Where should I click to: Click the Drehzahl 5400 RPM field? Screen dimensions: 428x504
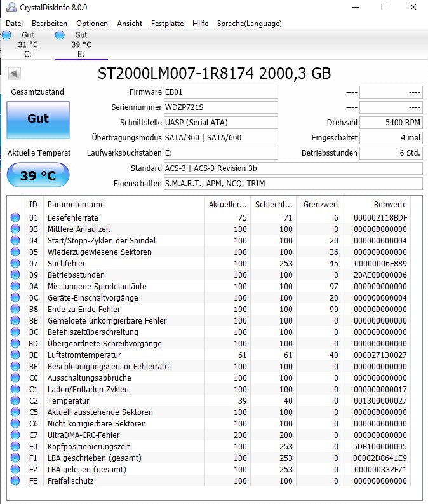coord(391,123)
